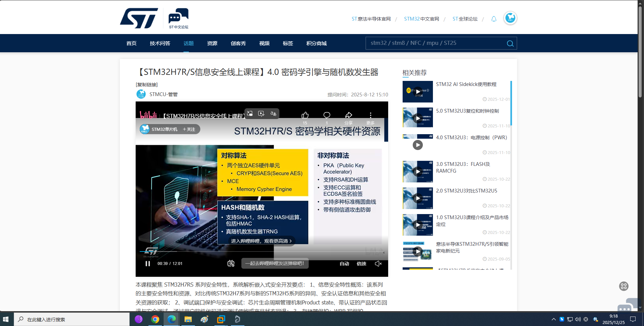Visit ST全球论坛 link
This screenshot has width=644, height=326.
coord(465,19)
